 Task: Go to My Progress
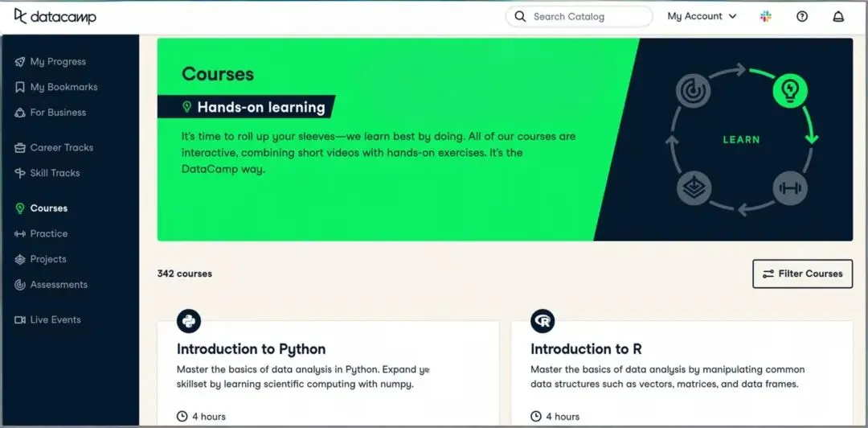(57, 62)
